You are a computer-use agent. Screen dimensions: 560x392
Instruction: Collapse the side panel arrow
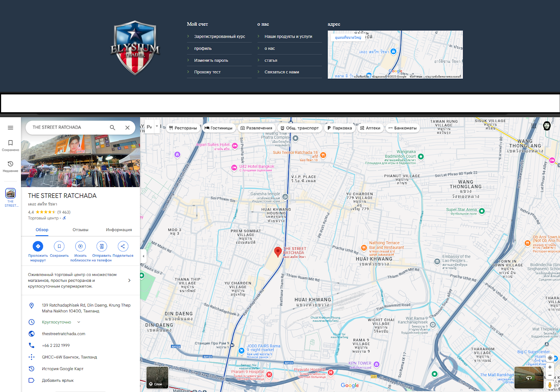click(143, 256)
